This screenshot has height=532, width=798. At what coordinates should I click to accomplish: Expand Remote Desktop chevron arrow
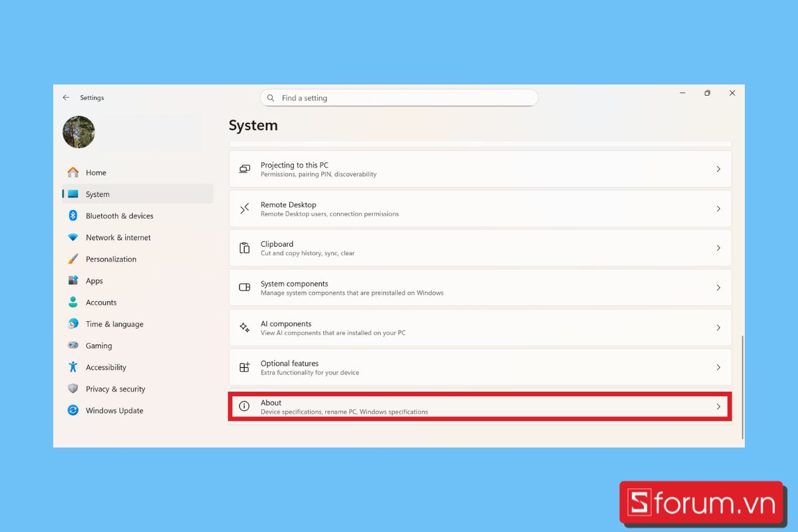click(718, 209)
